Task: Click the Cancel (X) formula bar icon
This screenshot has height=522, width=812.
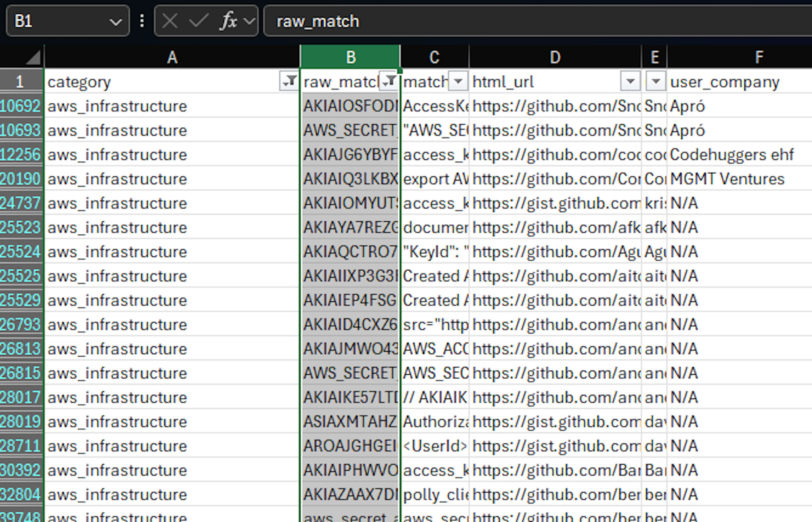Action: tap(170, 22)
